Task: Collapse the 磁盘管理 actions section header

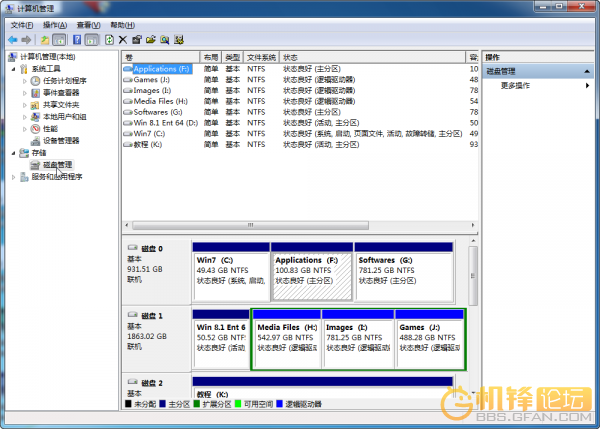Action: [x=538, y=72]
